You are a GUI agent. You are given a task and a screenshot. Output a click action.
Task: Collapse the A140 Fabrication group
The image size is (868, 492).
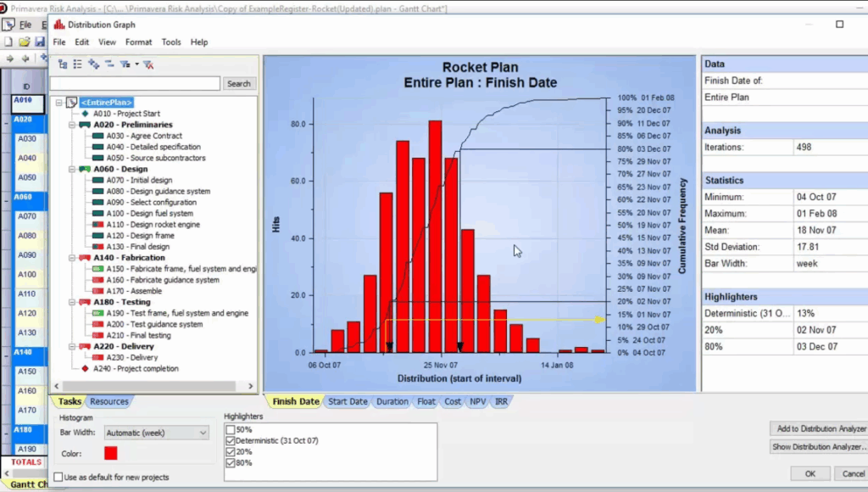click(x=72, y=258)
